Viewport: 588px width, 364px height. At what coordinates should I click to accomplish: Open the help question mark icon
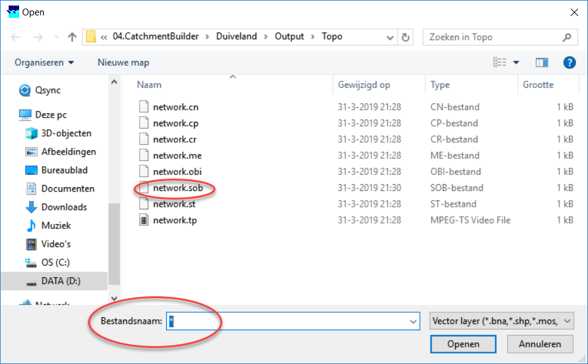point(570,62)
